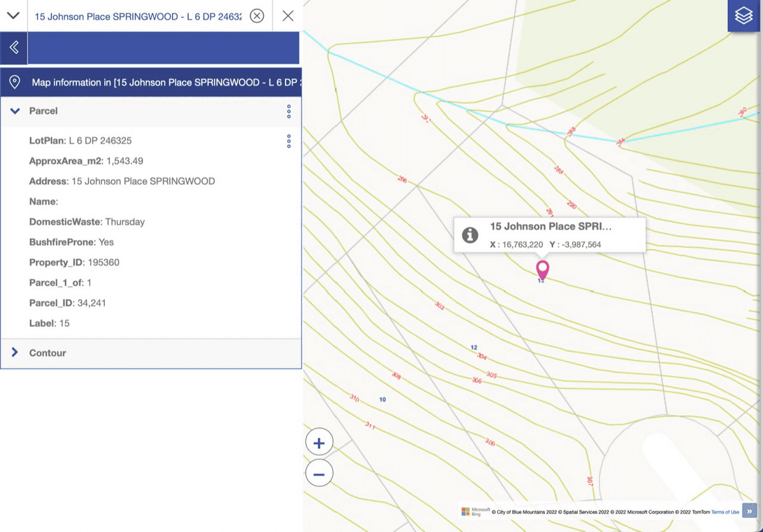Viewport: 763px width, 532px height.
Task: Click contour label 303 on map
Action: [439, 306]
